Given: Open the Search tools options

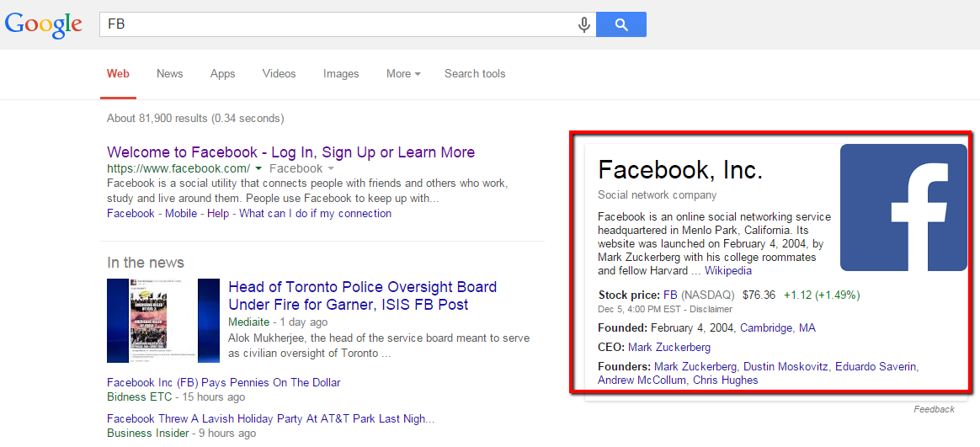Looking at the screenshot, I should [x=475, y=74].
